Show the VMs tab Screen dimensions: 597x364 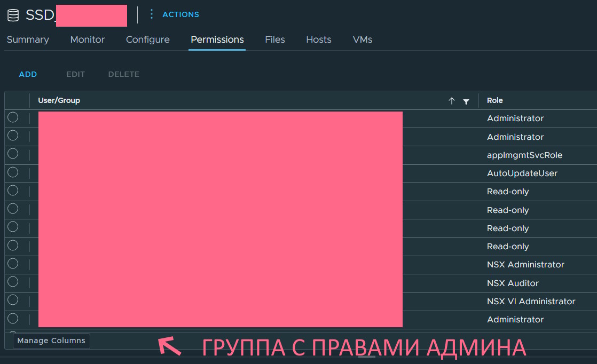(x=363, y=39)
